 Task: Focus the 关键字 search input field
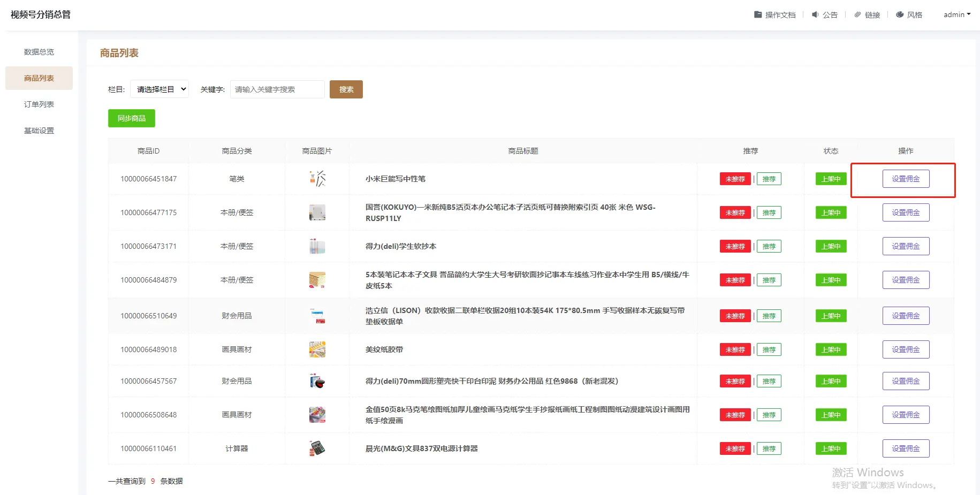[x=277, y=89]
